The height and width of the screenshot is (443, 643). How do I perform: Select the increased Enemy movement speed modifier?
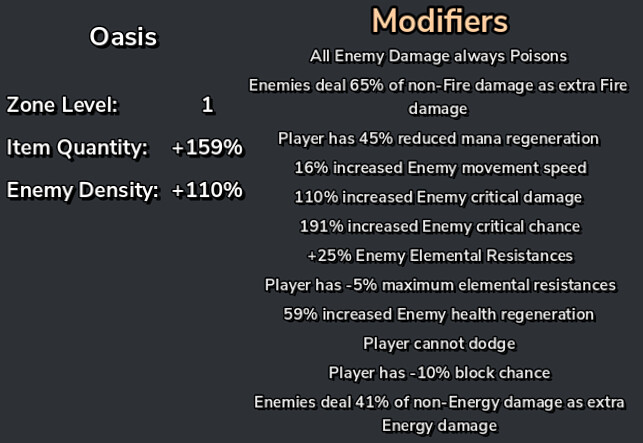pyautogui.click(x=440, y=168)
